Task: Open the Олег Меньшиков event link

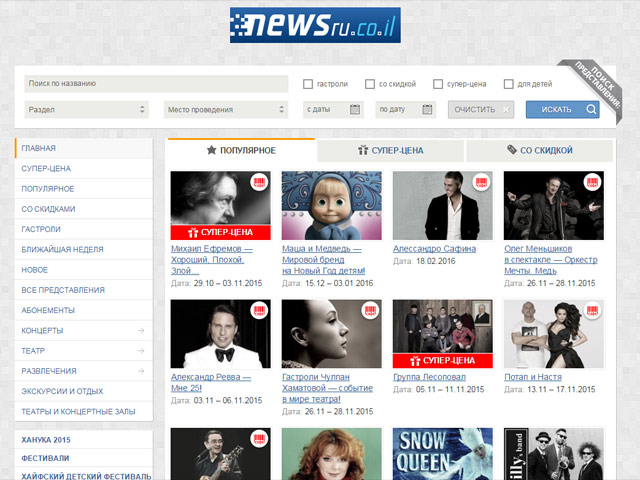Action: (x=551, y=260)
